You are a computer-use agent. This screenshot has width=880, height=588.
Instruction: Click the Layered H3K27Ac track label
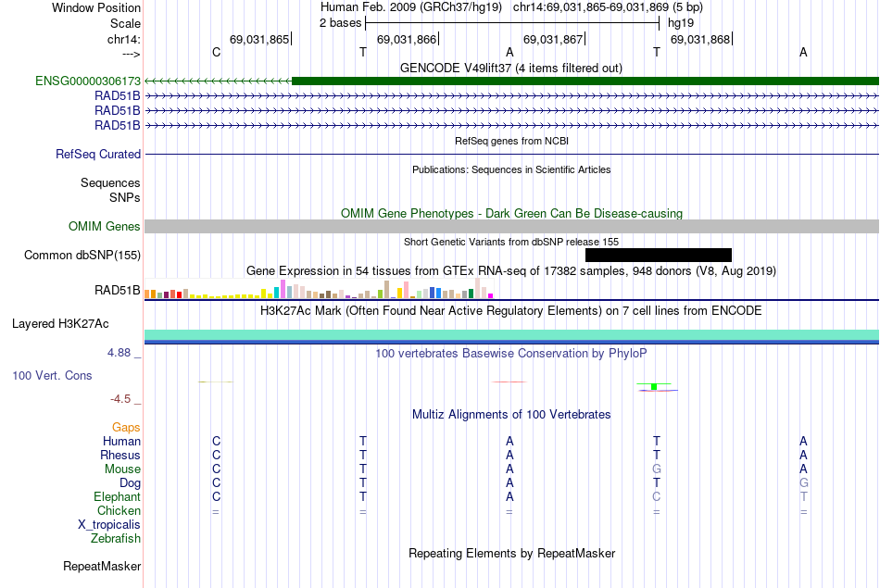(x=60, y=324)
